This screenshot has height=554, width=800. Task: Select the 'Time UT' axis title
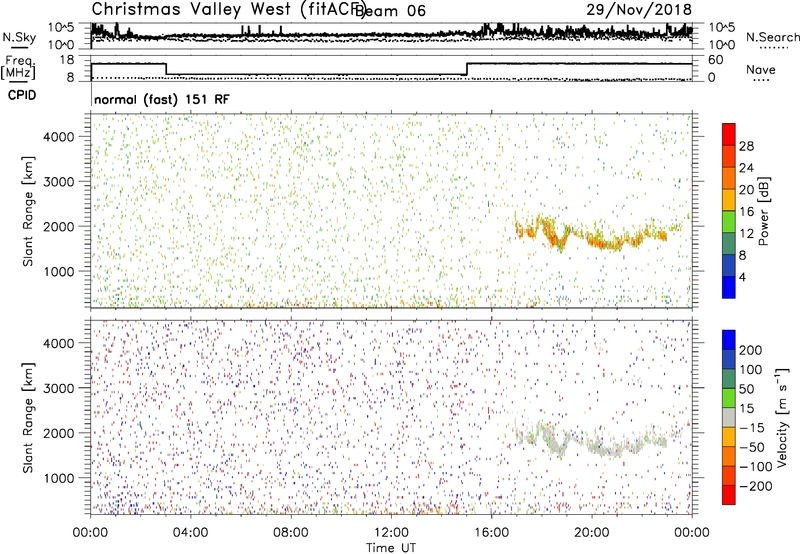point(391,548)
